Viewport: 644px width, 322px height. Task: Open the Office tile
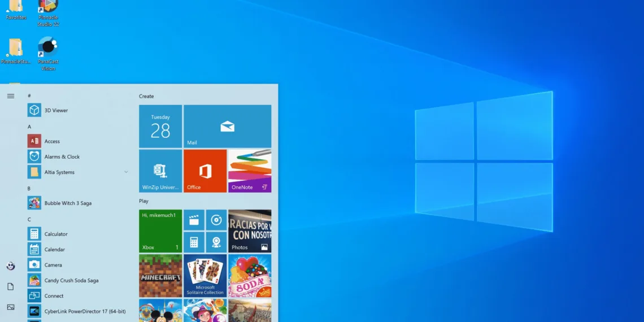[205, 171]
